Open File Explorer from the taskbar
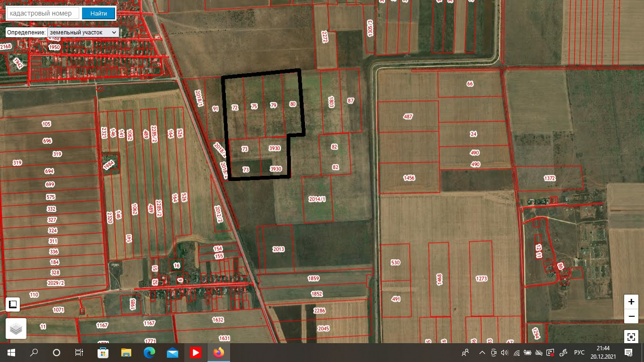 tap(126, 353)
